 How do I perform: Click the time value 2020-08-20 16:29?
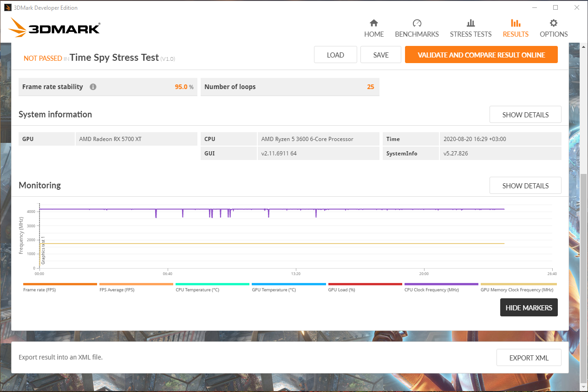(475, 139)
